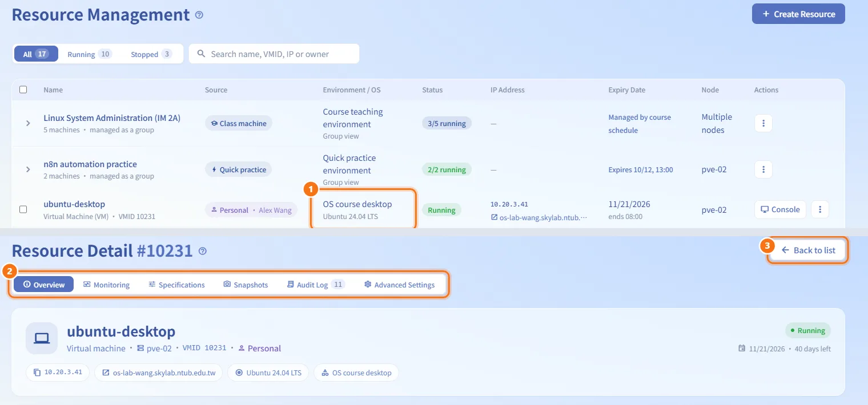Click the OS course desktop chip in detail card
This screenshot has height=405, width=868.
point(356,372)
